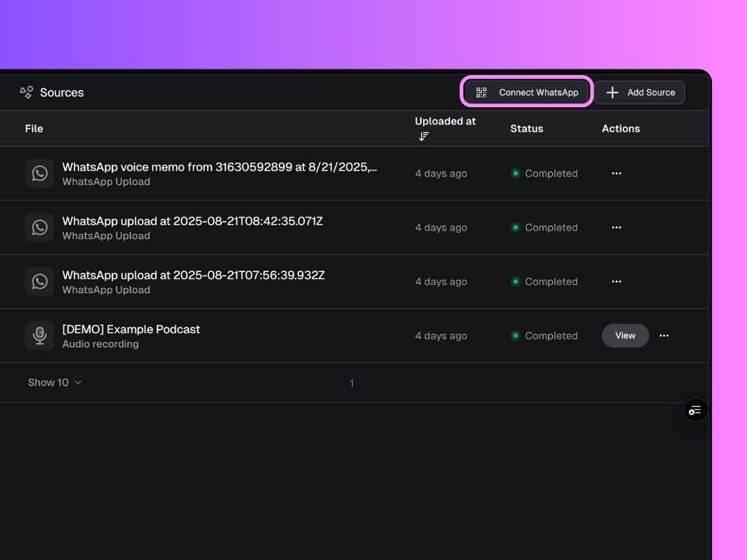747x560 pixels.
Task: Click the floating list widget icon
Action: [x=695, y=410]
